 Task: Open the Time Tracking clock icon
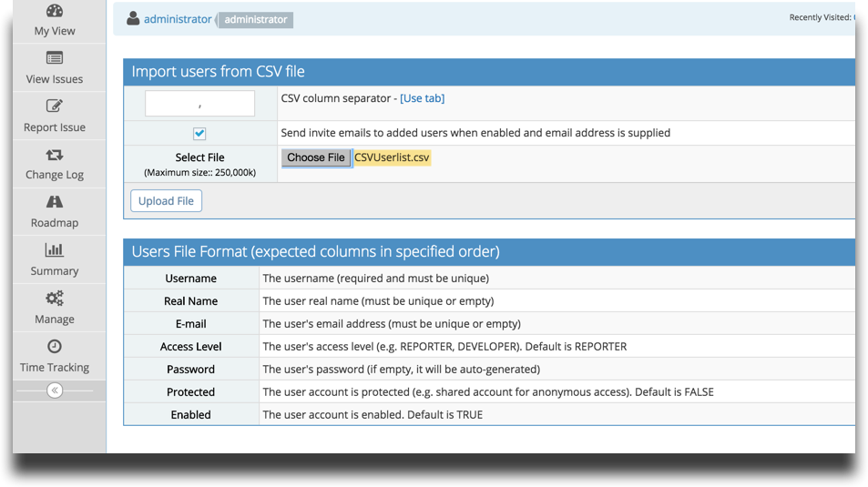[x=55, y=347]
